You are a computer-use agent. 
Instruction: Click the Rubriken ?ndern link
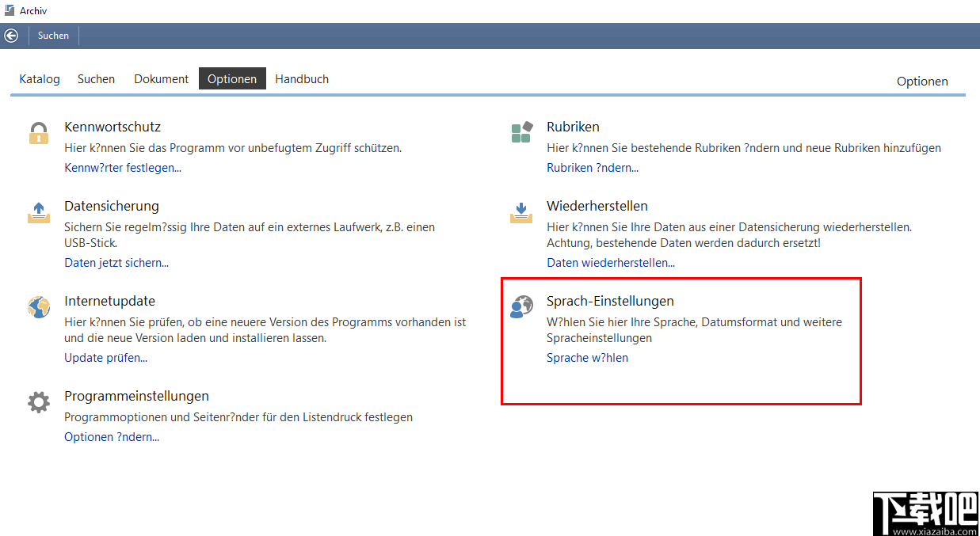tap(593, 168)
